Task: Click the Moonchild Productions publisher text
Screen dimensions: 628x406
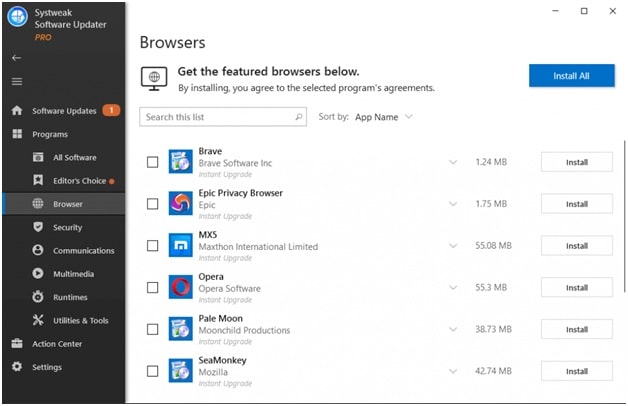Action: tap(244, 330)
